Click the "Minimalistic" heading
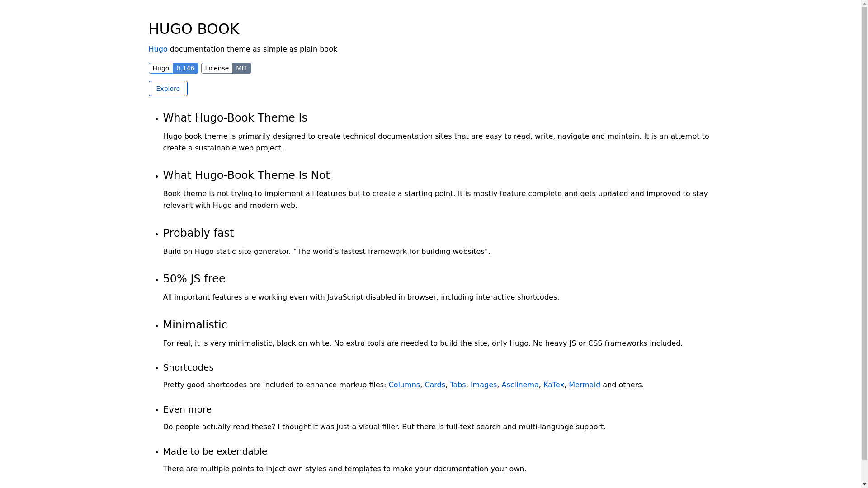The width and height of the screenshot is (868, 488). coord(195,325)
